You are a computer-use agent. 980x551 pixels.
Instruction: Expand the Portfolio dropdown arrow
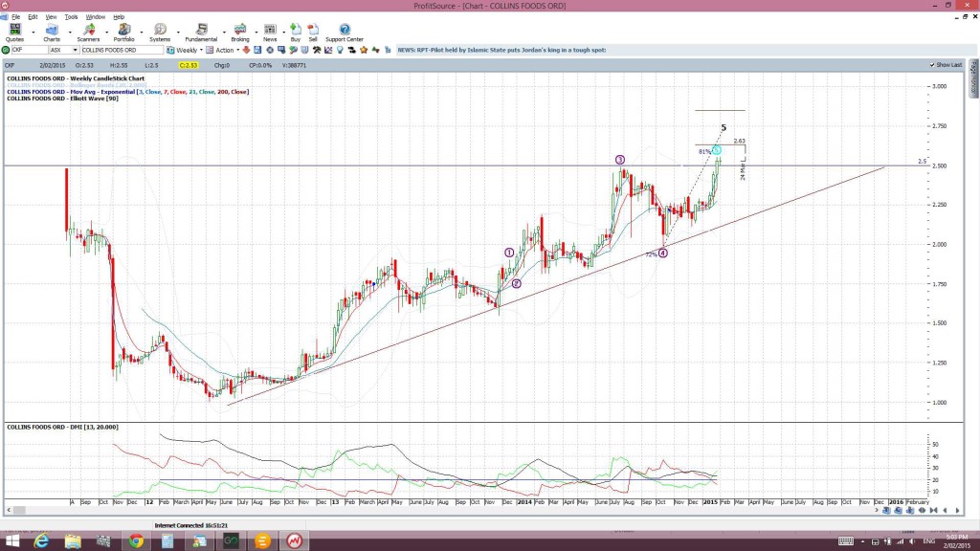(142, 32)
